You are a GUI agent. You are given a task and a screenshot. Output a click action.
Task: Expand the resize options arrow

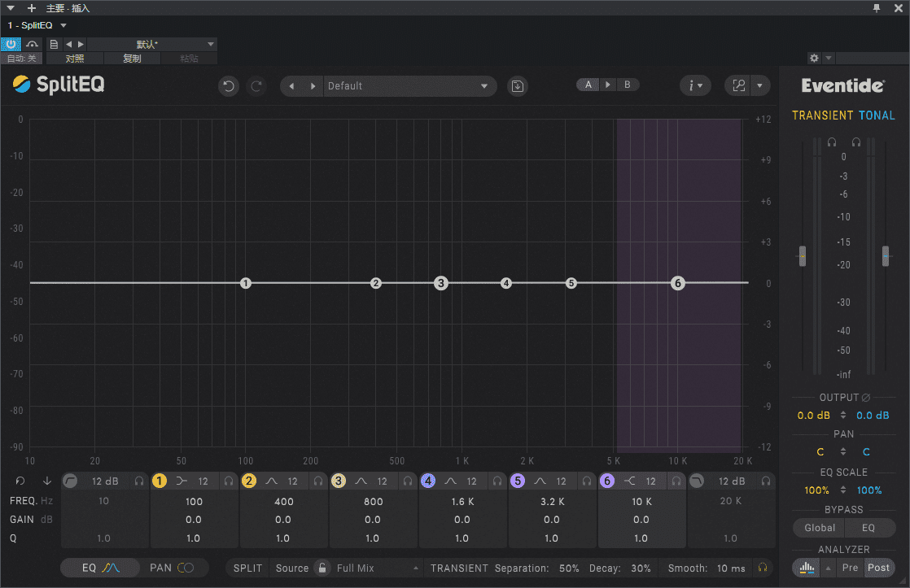click(759, 86)
